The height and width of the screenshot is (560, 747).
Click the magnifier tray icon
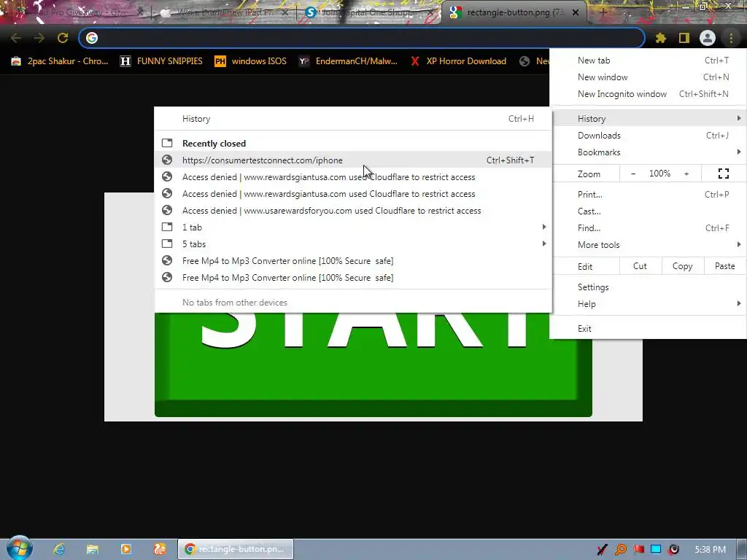tap(620, 550)
